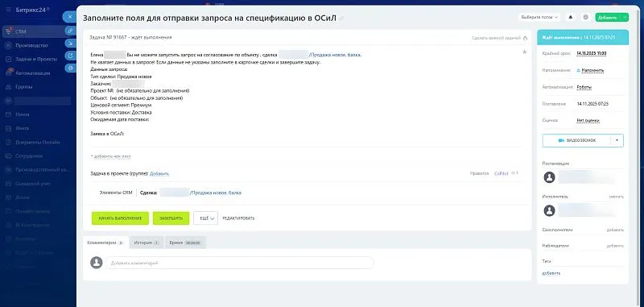Click the CRM sidebar icon

coord(9,31)
